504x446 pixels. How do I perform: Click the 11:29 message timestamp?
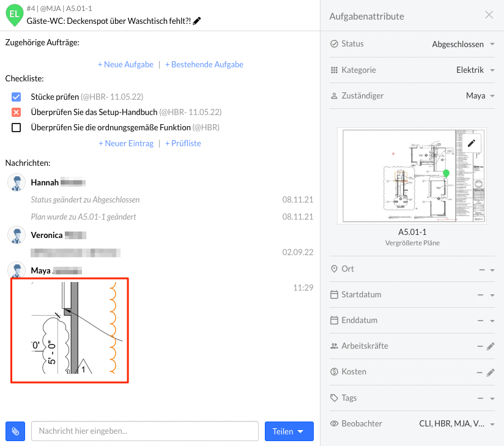[x=303, y=288]
